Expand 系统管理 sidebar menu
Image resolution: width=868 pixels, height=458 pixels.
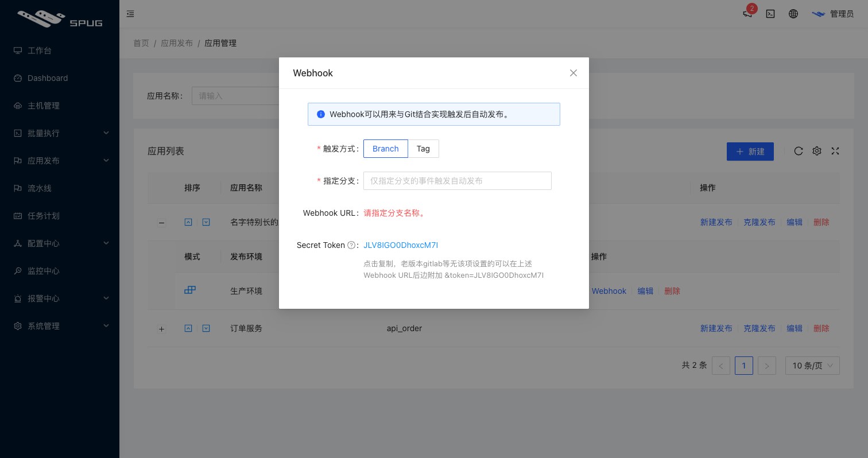point(60,326)
